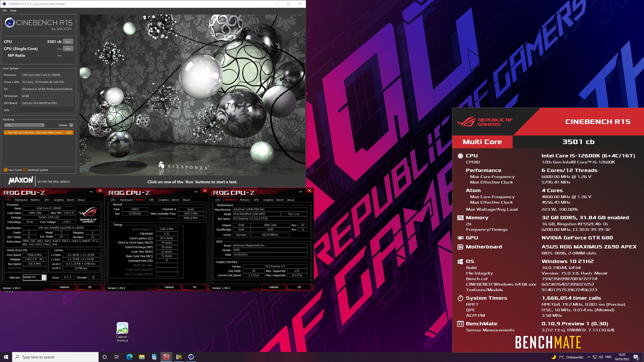Minimize the first ROG CPU-Z window
Screen dimensions: 644x362
click(x=91, y=191)
